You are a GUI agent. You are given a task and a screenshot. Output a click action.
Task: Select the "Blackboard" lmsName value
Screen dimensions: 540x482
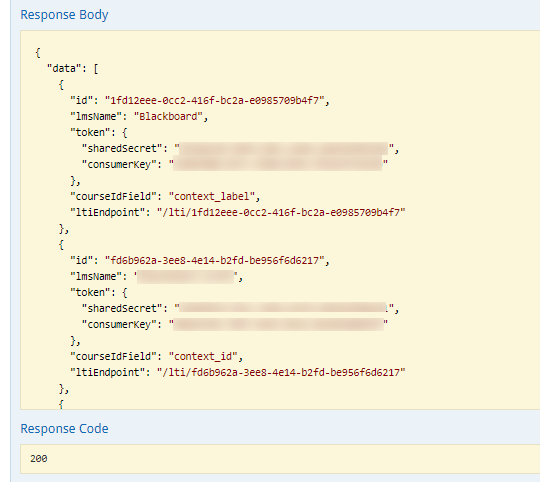pos(168,116)
